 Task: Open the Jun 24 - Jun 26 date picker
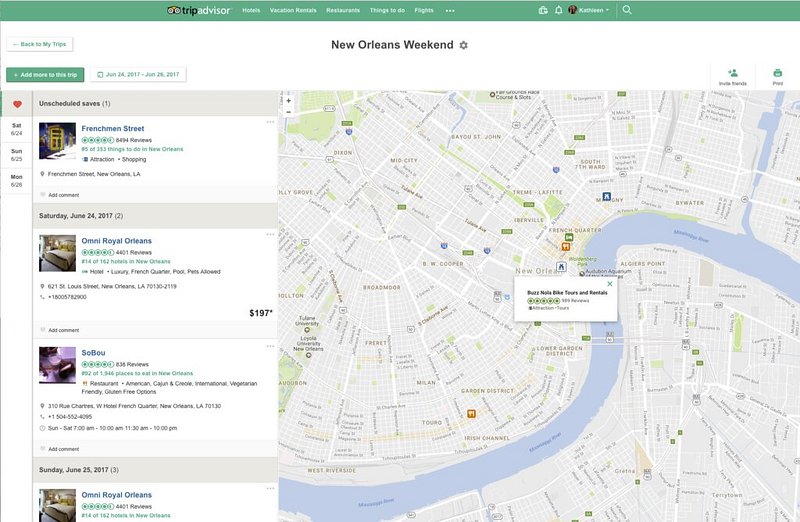coord(138,74)
